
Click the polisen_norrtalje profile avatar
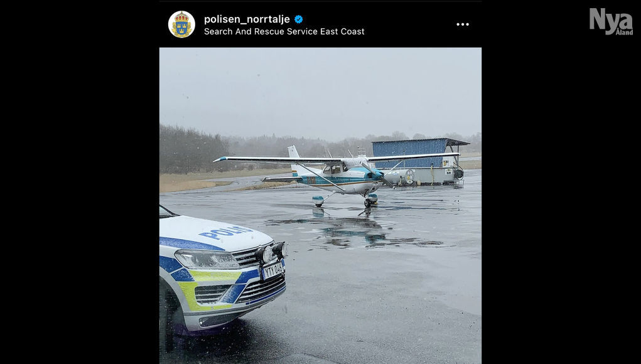click(x=181, y=24)
